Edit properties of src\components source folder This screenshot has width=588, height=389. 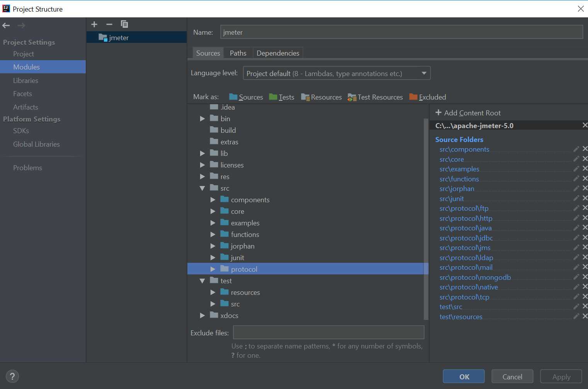tap(576, 149)
